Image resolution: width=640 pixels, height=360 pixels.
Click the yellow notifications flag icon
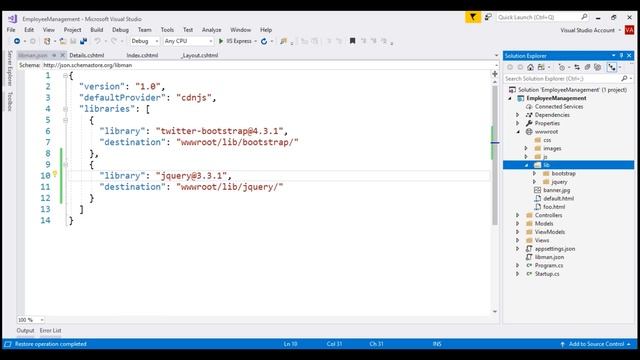[x=473, y=17]
